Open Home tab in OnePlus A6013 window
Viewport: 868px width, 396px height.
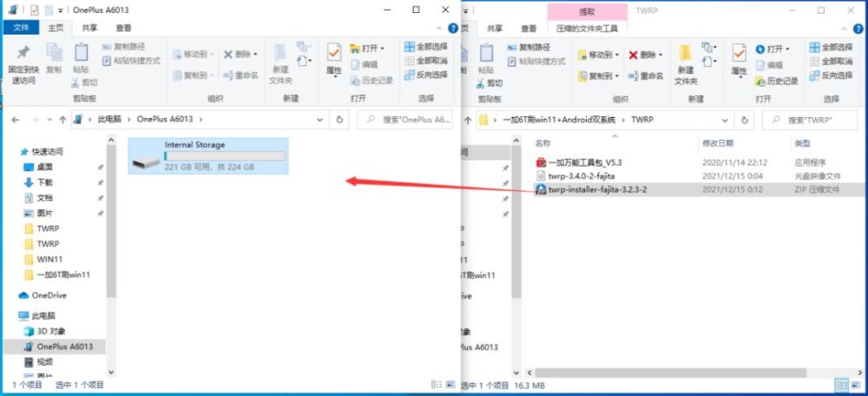click(x=56, y=28)
